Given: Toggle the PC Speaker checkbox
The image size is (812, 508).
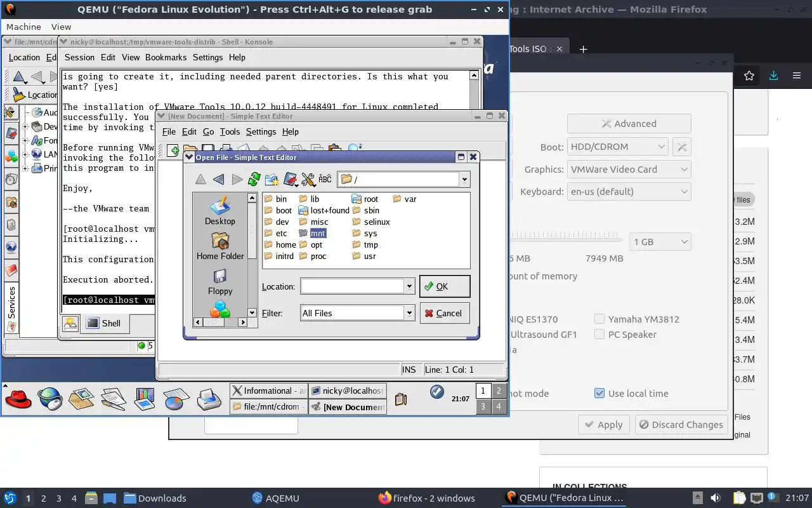Looking at the screenshot, I should 599,334.
